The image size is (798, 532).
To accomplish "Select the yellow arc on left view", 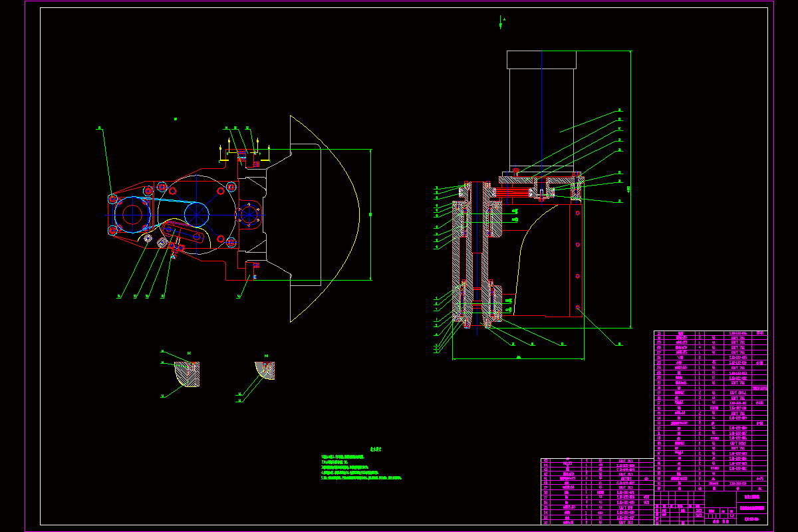I will pyautogui.click(x=325, y=219).
